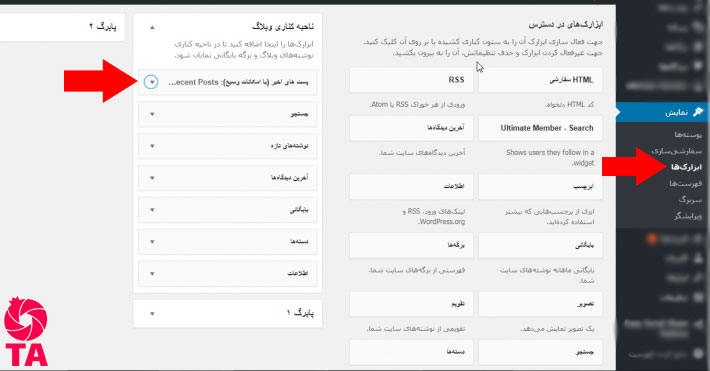Select the Ultimate Member - Search widget
Viewport: 710px width, 371px height.
tap(540, 128)
